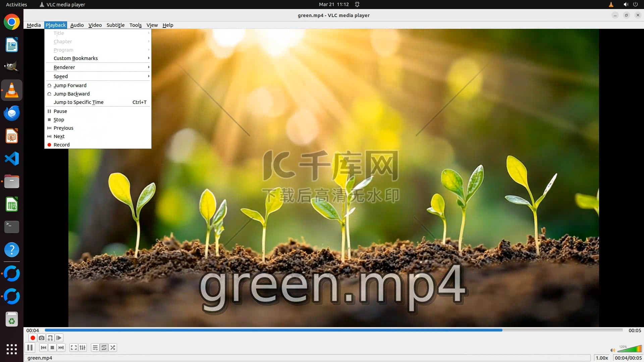Screen dimensions: 644x362
Task: Take a snapshot with the camera icon
Action: (x=42, y=338)
